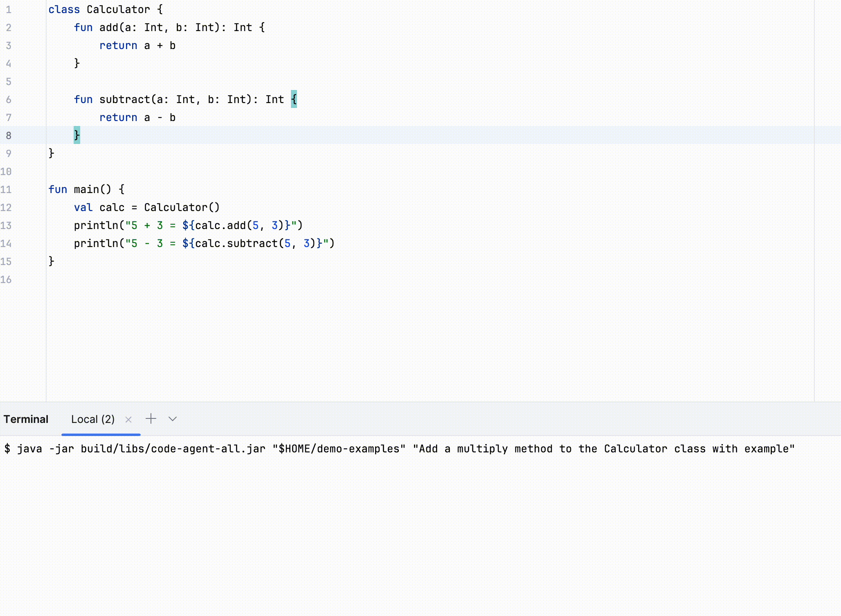Click the highlighted opening brace on subtract line

click(x=294, y=99)
